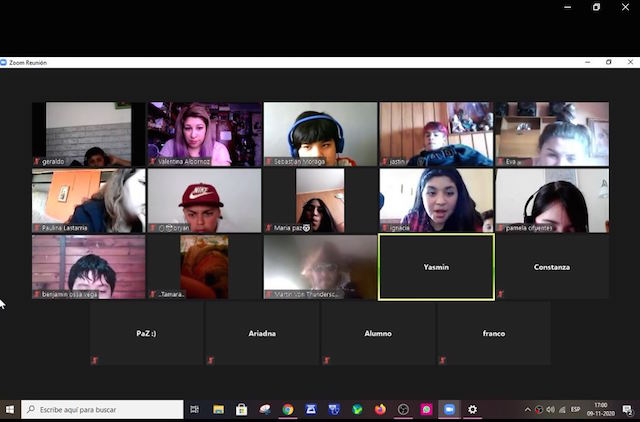Click the muted mic icon on Constanza tile
Viewport: 640px width, 422px height.
tap(501, 294)
